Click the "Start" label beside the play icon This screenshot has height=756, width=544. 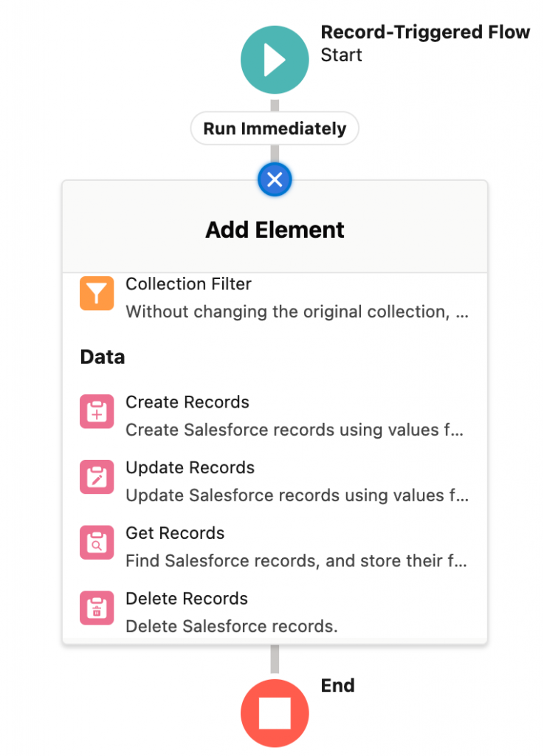[x=341, y=55]
